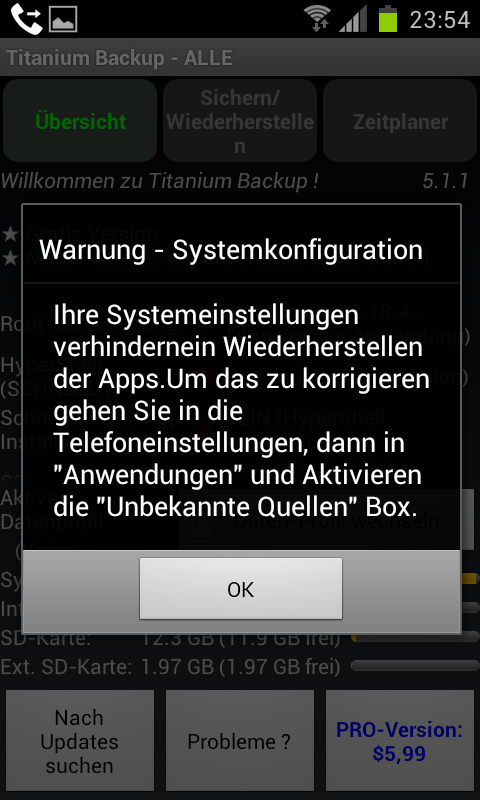Image resolution: width=480 pixels, height=800 pixels.
Task: Tap the Ext. SD-Karte storage usage bar
Action: [415, 666]
